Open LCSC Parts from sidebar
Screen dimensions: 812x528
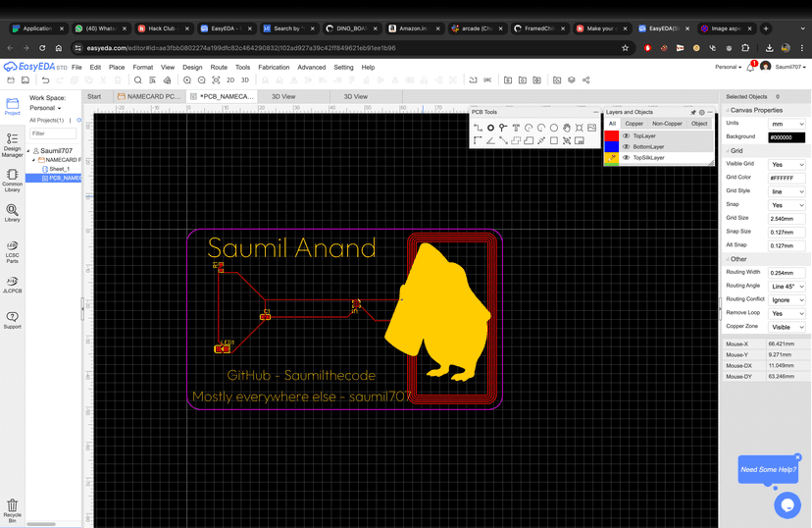(12, 251)
